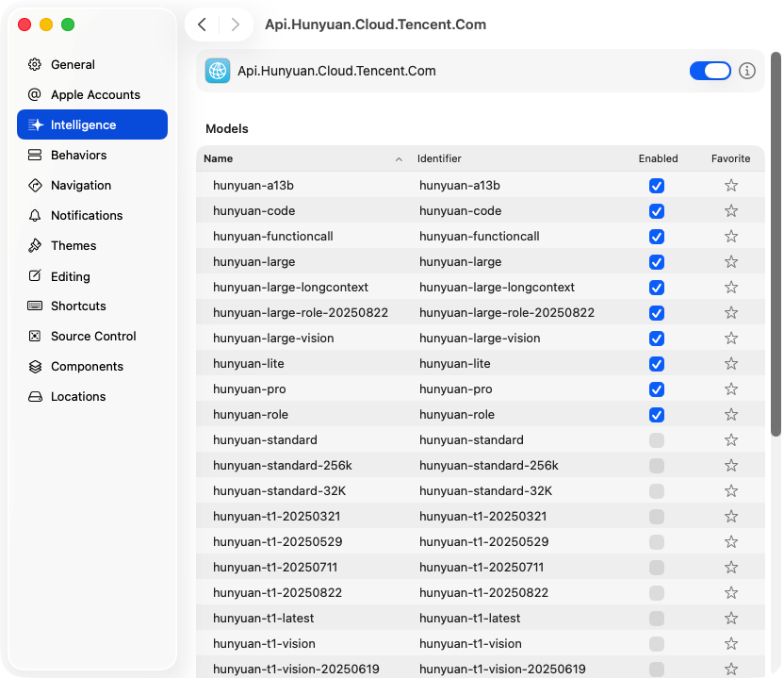Disable hunyuan-large-longcontext checkbox
The height and width of the screenshot is (678, 784).
[x=657, y=288]
